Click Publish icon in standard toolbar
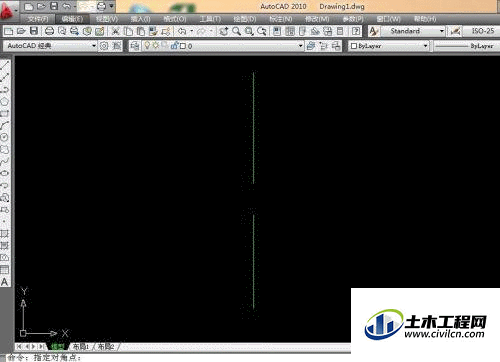The height and width of the screenshot is (362, 500). [74, 31]
